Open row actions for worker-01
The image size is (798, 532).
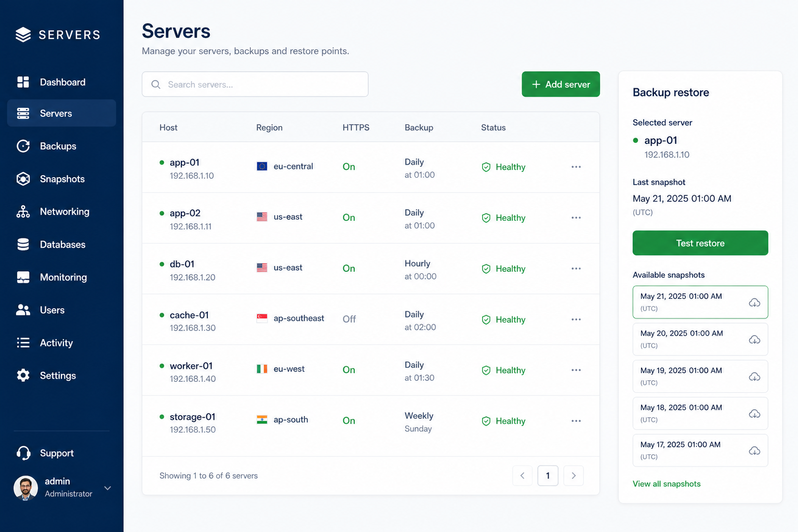point(576,370)
